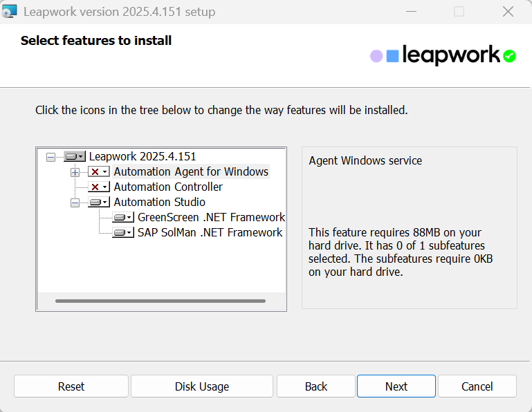This screenshot has height=412, width=532.
Task: Select GreenScreen .NET Framework feature label
Action: coord(211,218)
